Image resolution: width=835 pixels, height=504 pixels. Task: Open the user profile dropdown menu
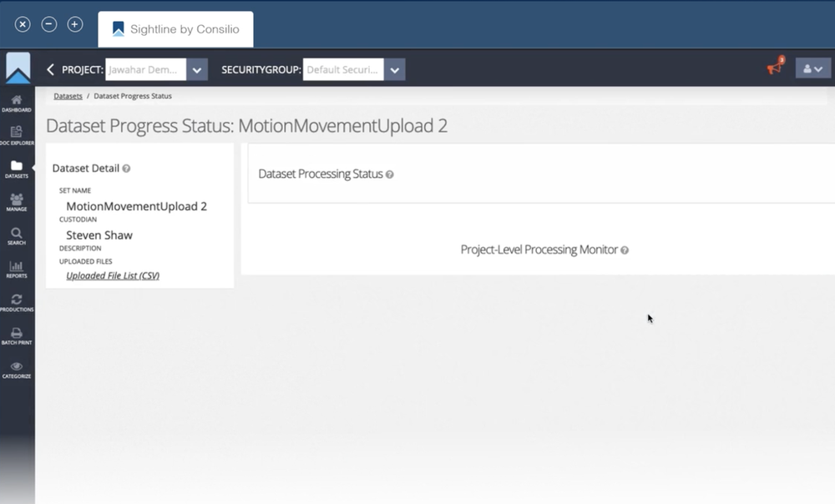[x=812, y=69]
